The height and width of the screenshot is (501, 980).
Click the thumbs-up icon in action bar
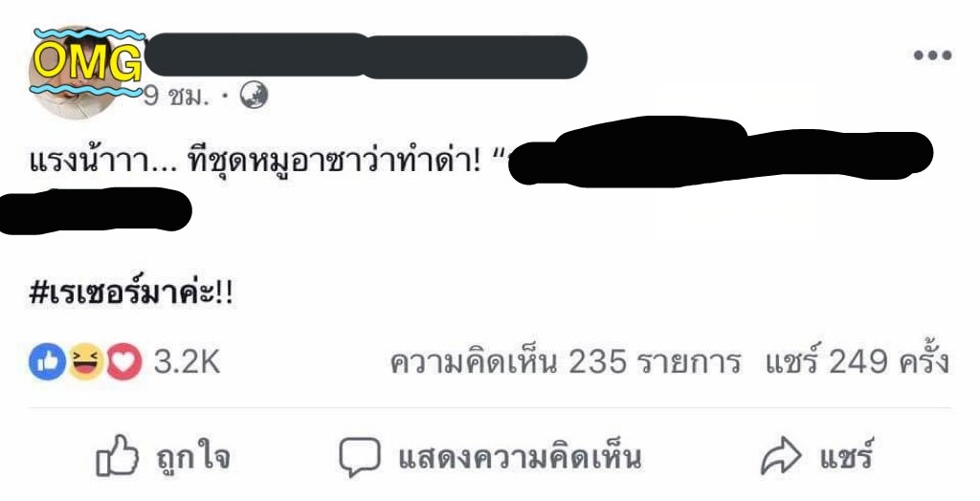116,456
